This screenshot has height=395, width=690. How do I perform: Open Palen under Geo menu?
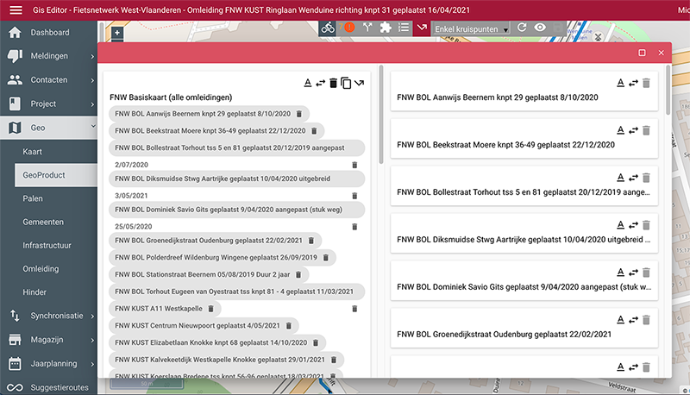click(x=56, y=198)
